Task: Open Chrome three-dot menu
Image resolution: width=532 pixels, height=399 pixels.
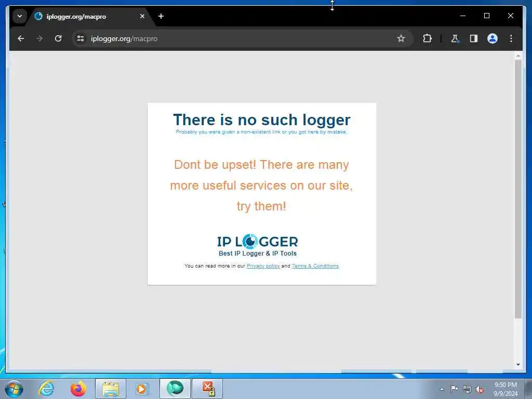Action: tap(511, 38)
